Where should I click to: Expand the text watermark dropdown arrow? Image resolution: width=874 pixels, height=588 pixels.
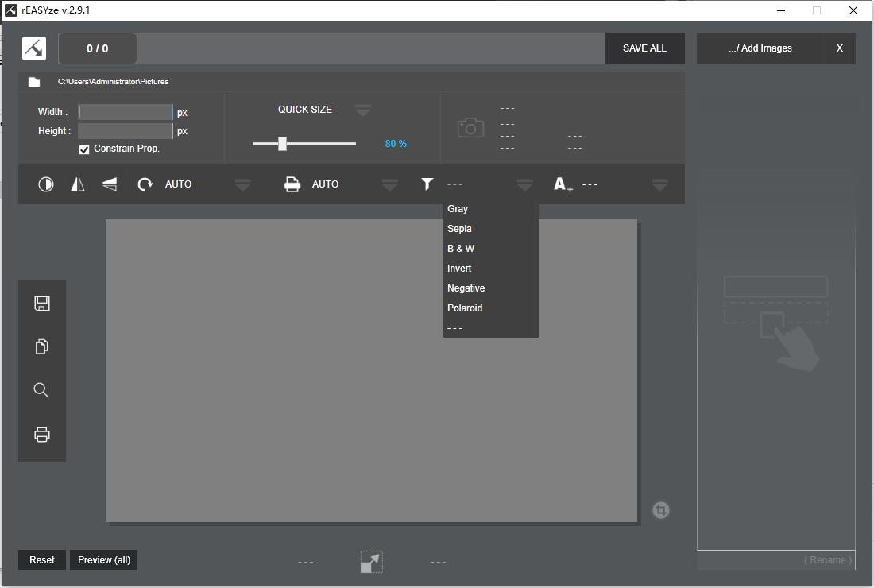(659, 185)
